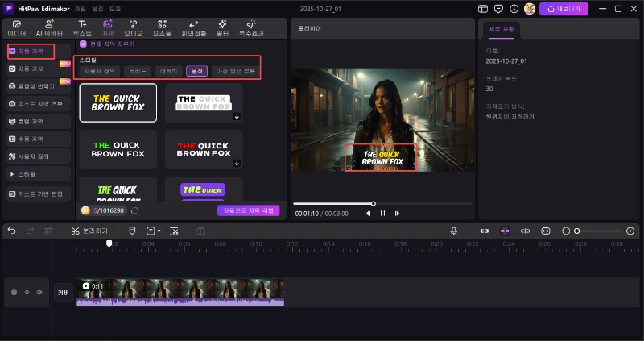This screenshot has width=644, height=341.
Task: Click the zoom-in plus icon on timeline
Action: (630, 231)
